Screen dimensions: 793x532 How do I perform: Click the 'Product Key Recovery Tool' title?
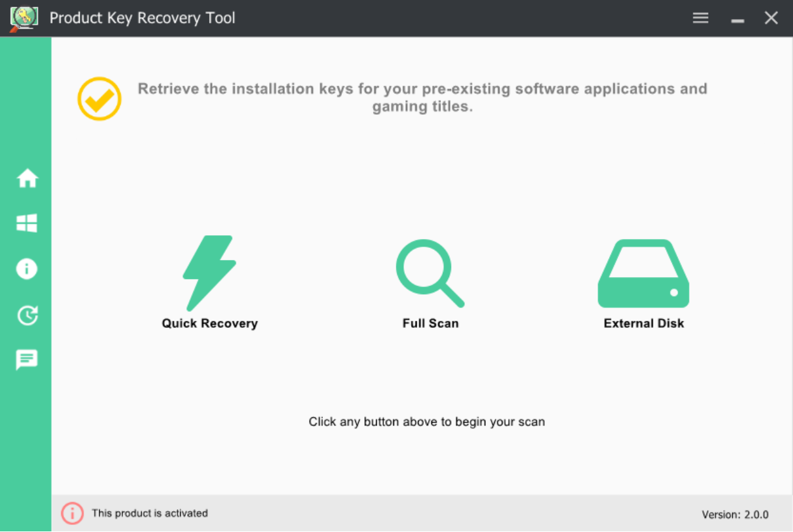point(142,18)
